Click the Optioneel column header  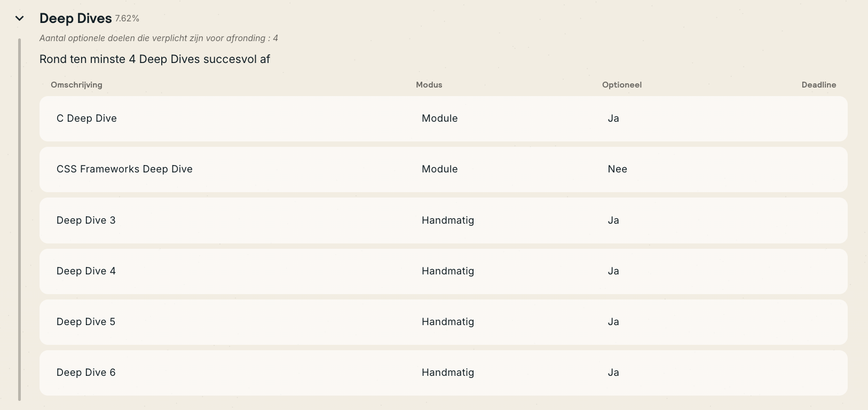(x=622, y=85)
